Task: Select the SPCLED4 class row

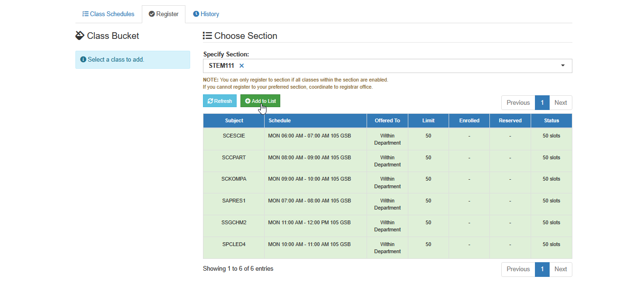Action: (x=387, y=248)
